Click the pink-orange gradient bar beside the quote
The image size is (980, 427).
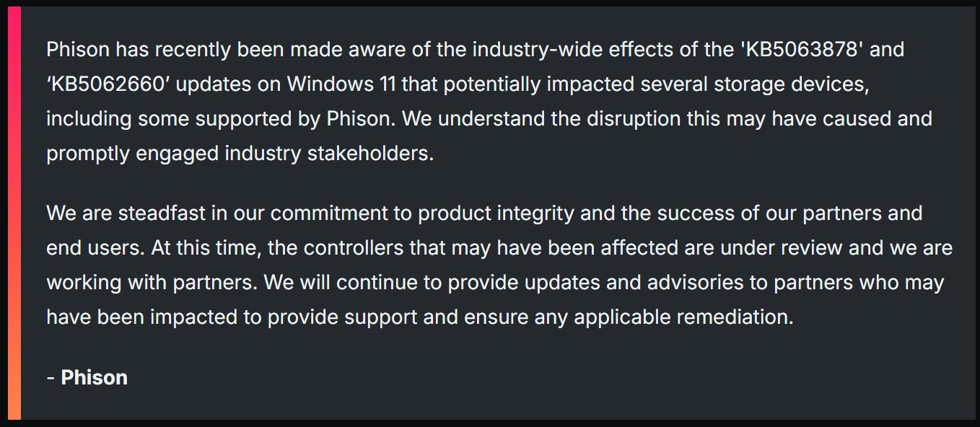[14, 213]
